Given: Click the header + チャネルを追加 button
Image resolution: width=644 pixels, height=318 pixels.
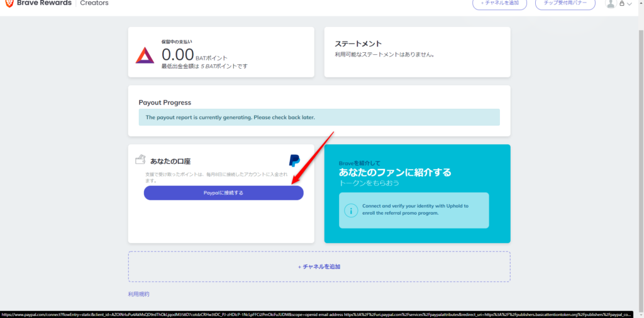Looking at the screenshot, I should click(499, 4).
